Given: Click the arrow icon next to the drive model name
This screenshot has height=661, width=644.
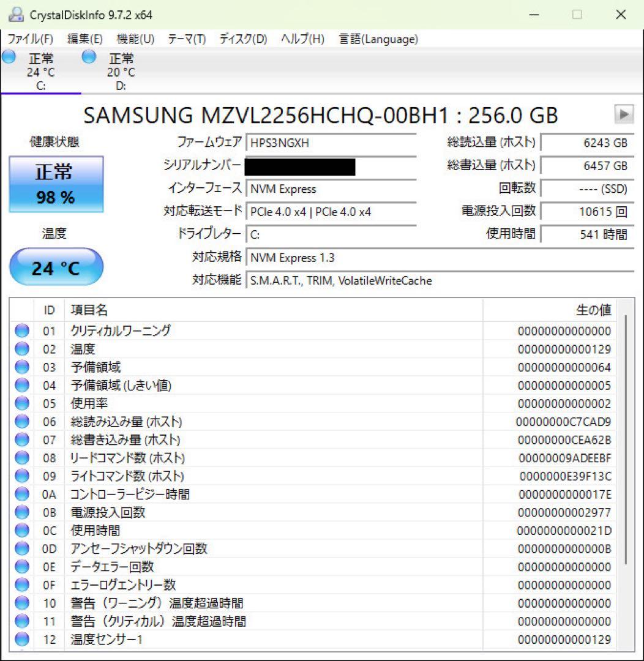Looking at the screenshot, I should coord(624,114).
